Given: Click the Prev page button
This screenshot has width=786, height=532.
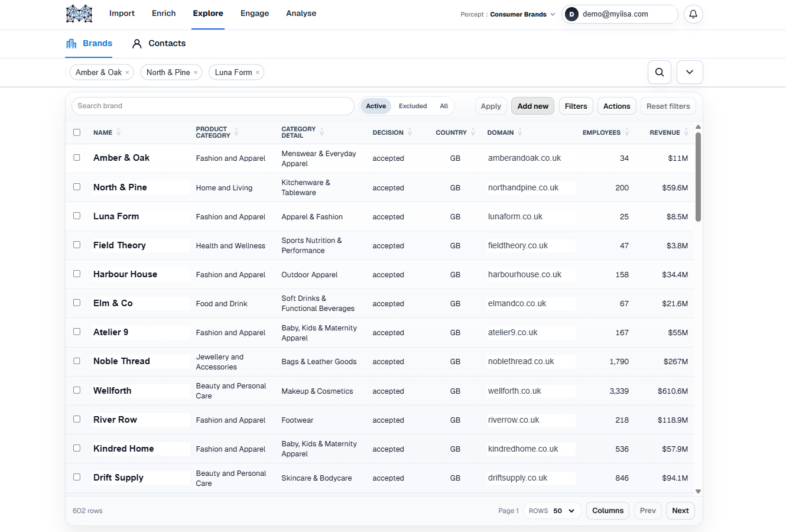Looking at the screenshot, I should pos(648,511).
